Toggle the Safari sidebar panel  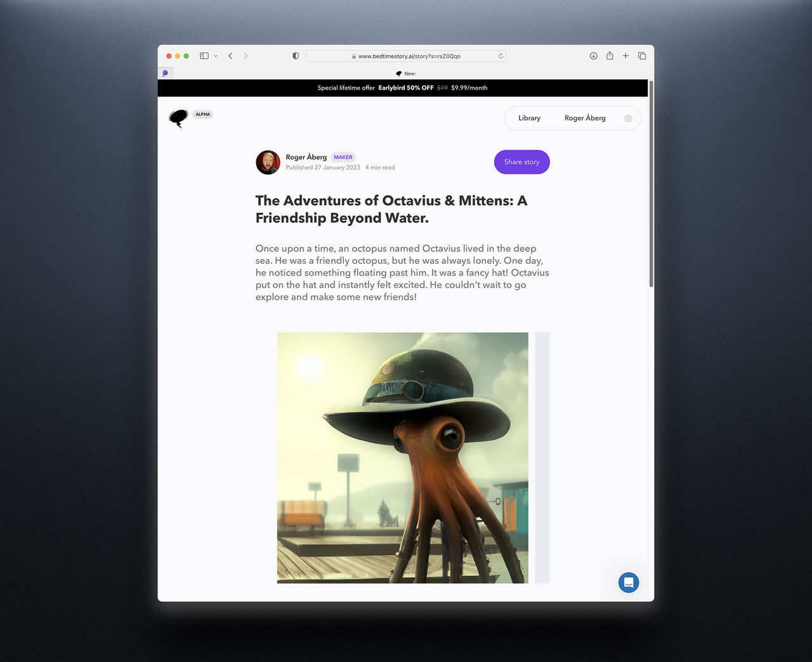pos(204,56)
